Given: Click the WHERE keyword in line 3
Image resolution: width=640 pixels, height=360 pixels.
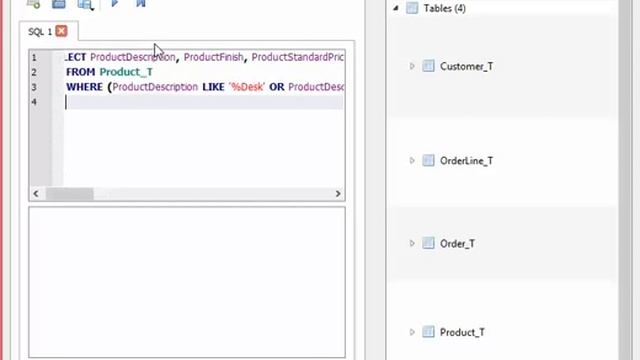Looking at the screenshot, I should click(x=84, y=87).
